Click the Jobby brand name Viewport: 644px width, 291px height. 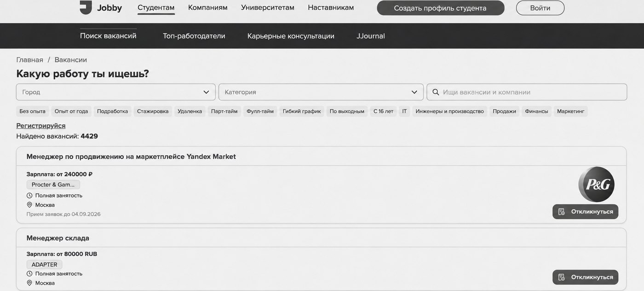click(x=109, y=8)
